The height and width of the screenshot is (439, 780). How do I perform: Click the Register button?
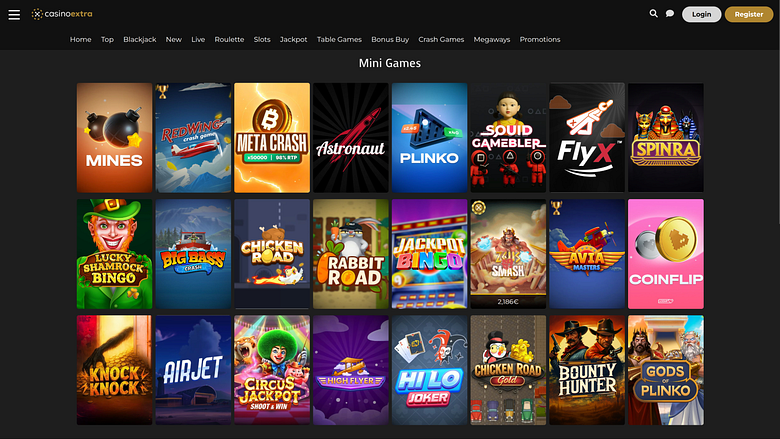[x=748, y=14]
